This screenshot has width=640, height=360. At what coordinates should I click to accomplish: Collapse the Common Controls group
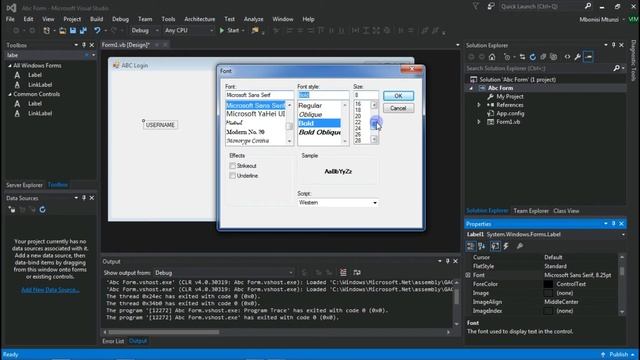tap(10, 94)
